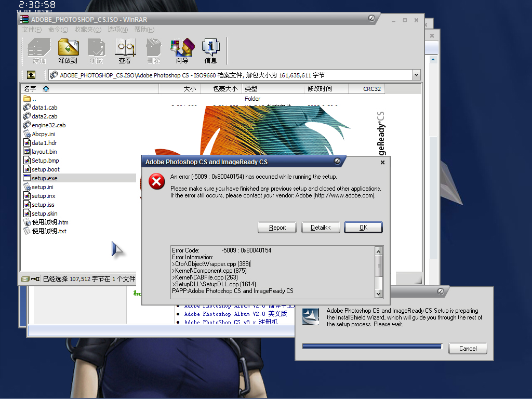
Task: Click the layout.bin file icon
Action: (x=27, y=151)
